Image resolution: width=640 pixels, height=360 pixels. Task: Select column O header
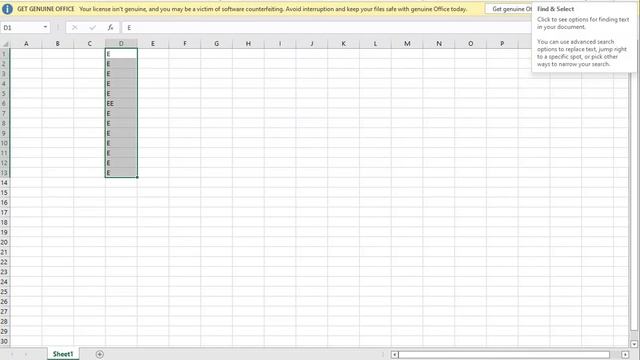470,44
